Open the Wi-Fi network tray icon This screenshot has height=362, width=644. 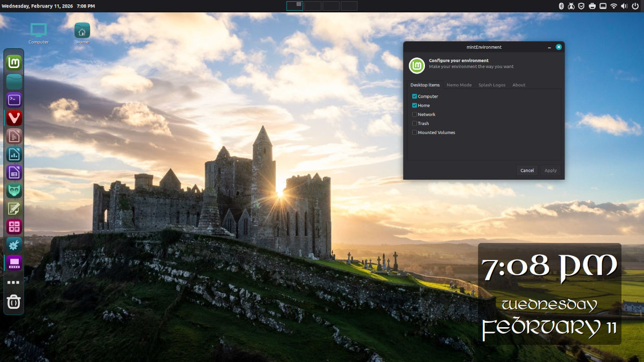[613, 6]
